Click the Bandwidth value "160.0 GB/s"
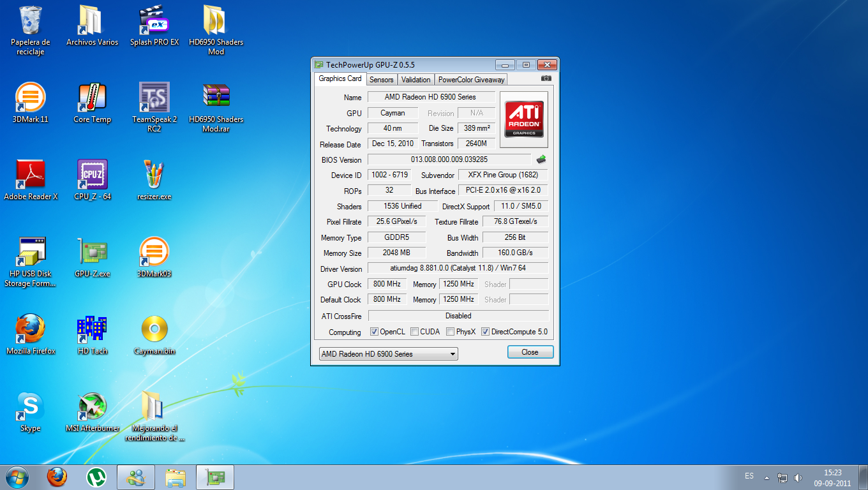This screenshot has height=490, width=868. tap(515, 253)
